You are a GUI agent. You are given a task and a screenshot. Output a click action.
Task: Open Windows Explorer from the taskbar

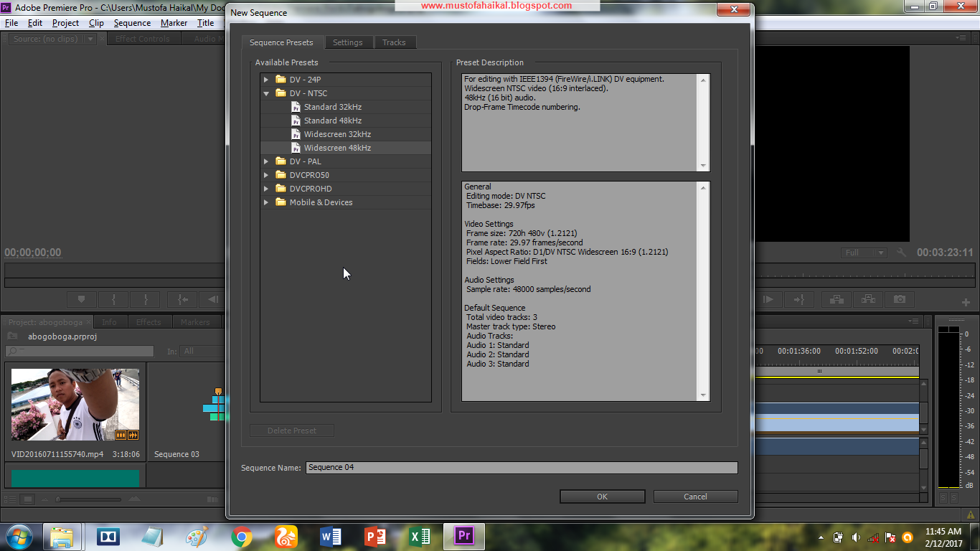[62, 536]
